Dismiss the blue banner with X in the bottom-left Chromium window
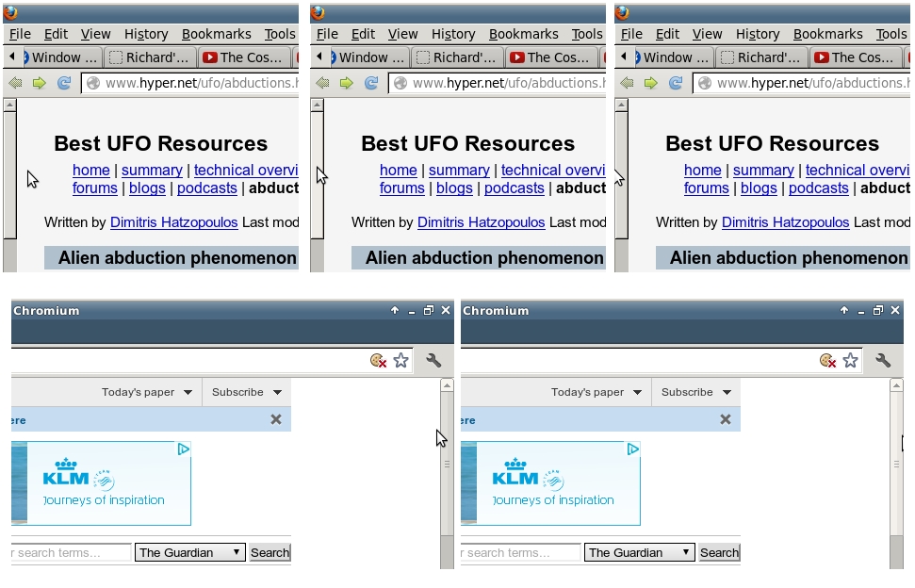 coord(276,419)
